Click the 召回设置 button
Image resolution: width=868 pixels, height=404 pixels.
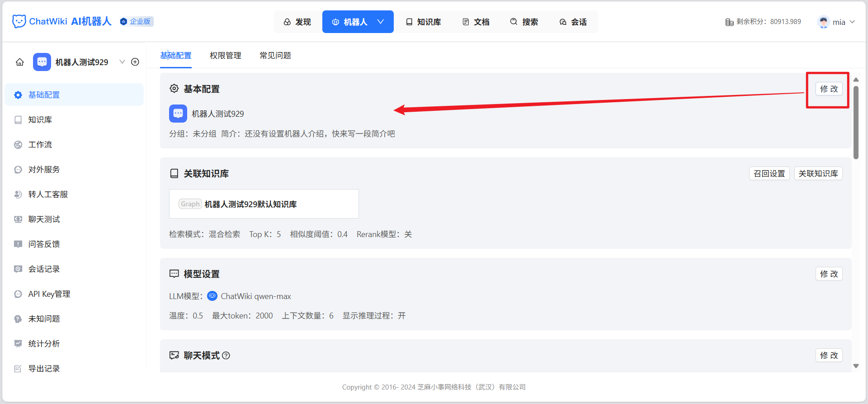pos(769,173)
